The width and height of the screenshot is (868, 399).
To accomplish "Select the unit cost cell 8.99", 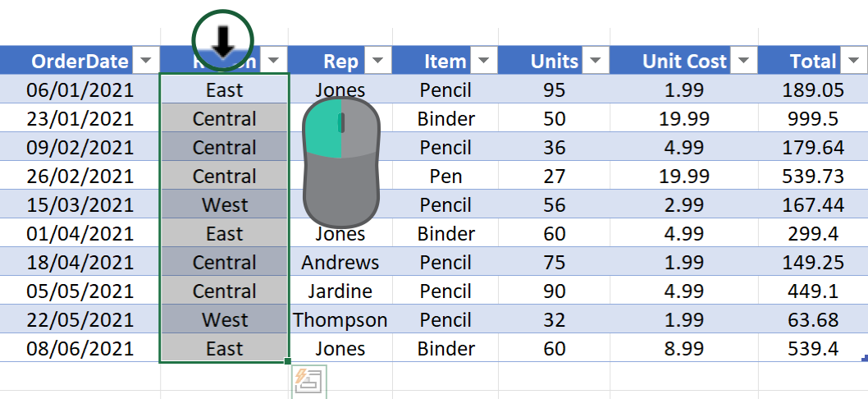I will pos(684,349).
